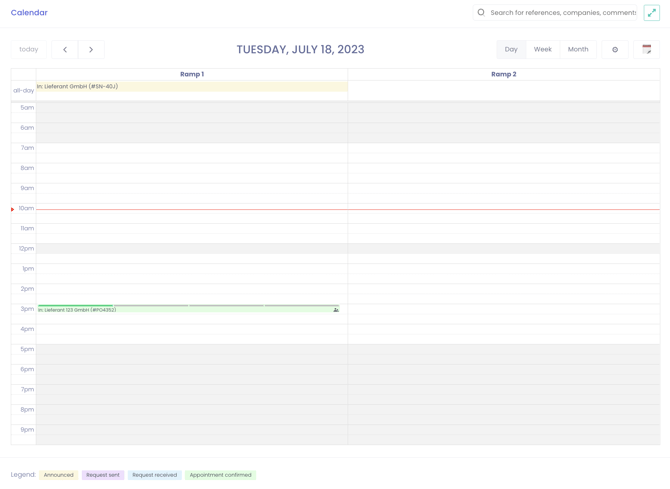Screen dimensions: 670x489
Task: Click the Appointment confirmed legend swatch
Action: point(220,475)
